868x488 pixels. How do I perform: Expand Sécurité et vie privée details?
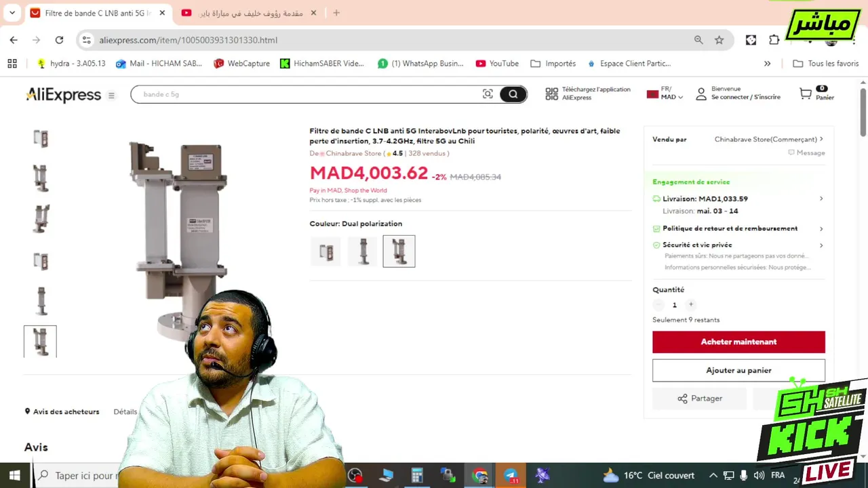click(x=738, y=245)
